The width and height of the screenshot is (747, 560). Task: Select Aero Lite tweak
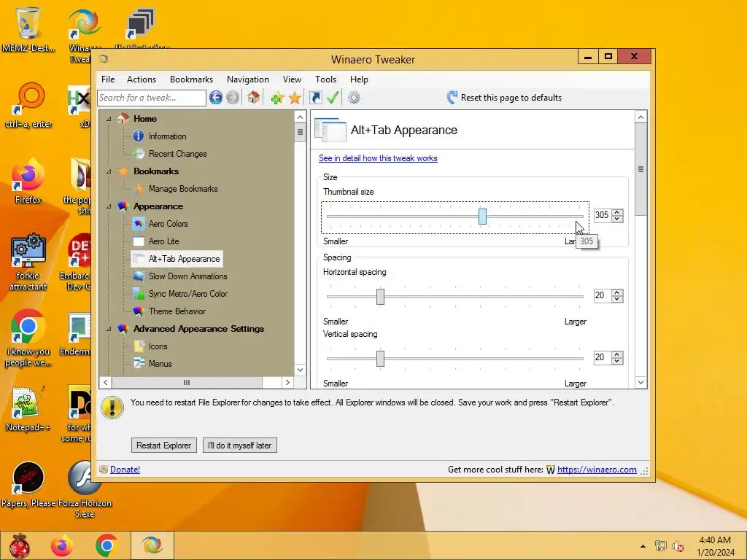pos(164,241)
